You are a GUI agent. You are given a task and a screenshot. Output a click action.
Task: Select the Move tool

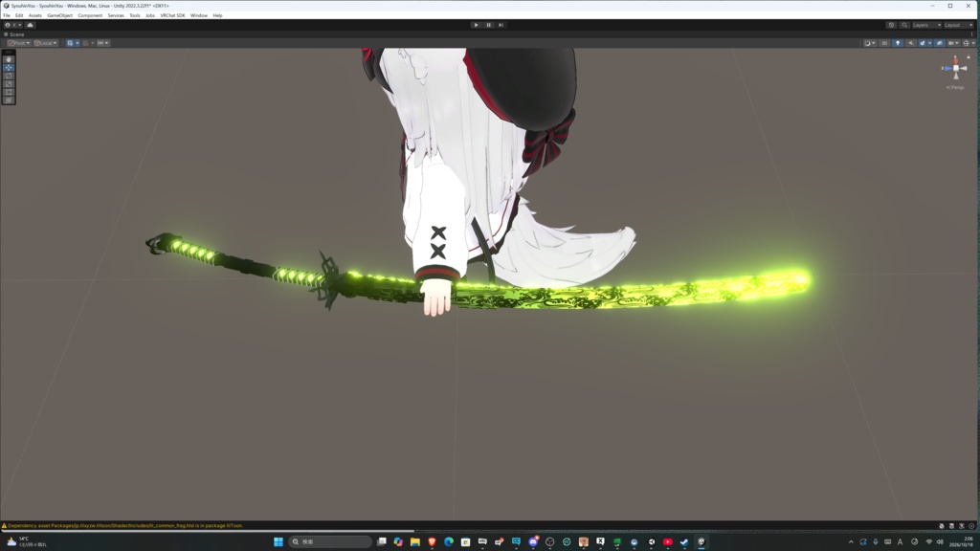(x=9, y=68)
